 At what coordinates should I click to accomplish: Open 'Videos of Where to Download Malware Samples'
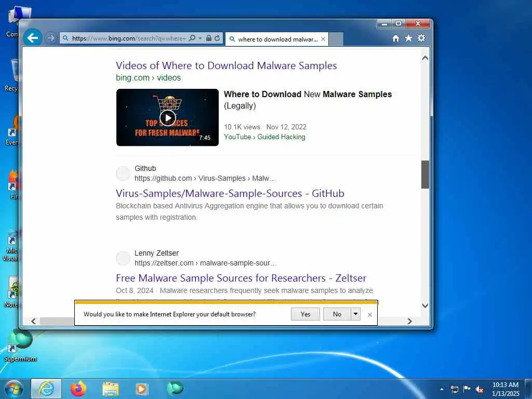pyautogui.click(x=227, y=65)
